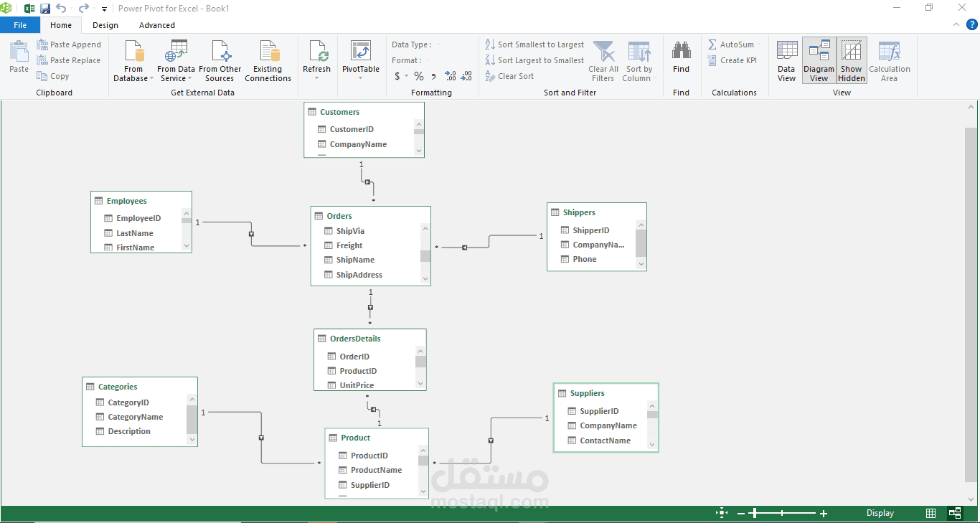Expand the currency format dropdown arrow

coord(406,76)
